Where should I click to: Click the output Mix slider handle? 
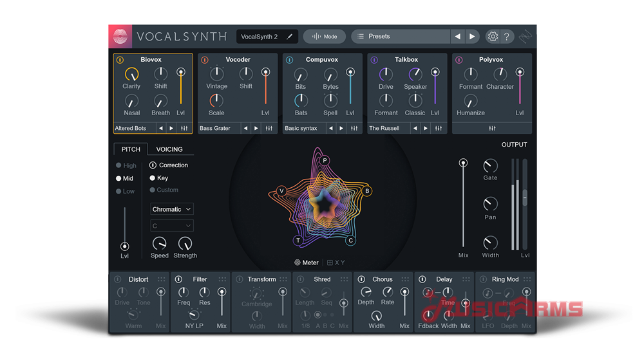pyautogui.click(x=463, y=163)
